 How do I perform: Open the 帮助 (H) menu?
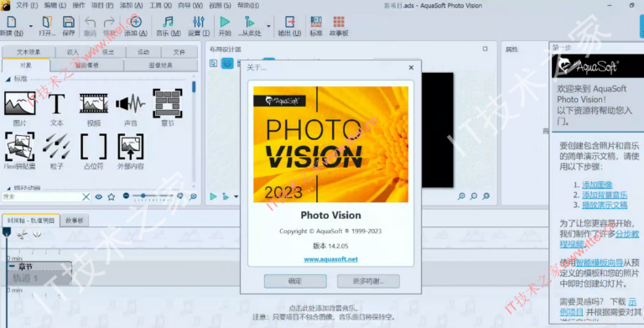[248, 5]
